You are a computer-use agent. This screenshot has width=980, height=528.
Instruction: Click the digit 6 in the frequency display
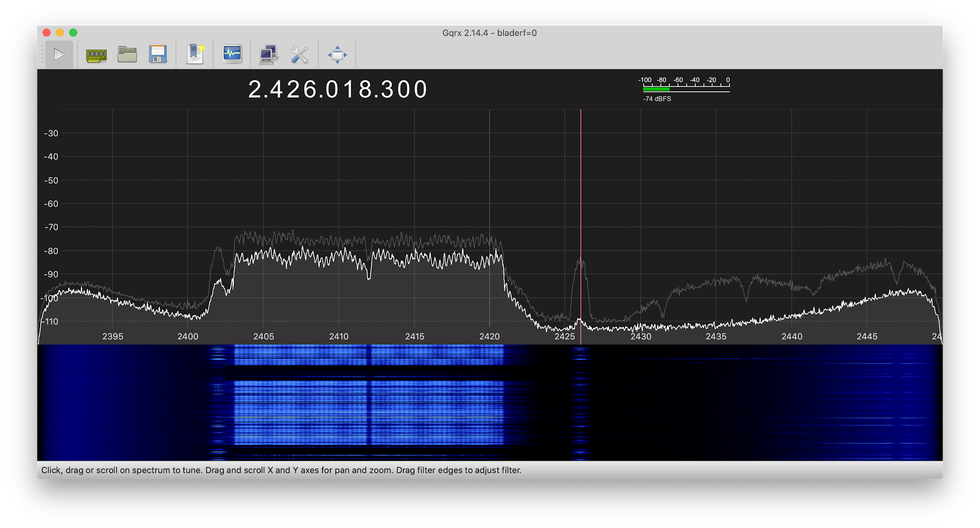click(x=311, y=90)
